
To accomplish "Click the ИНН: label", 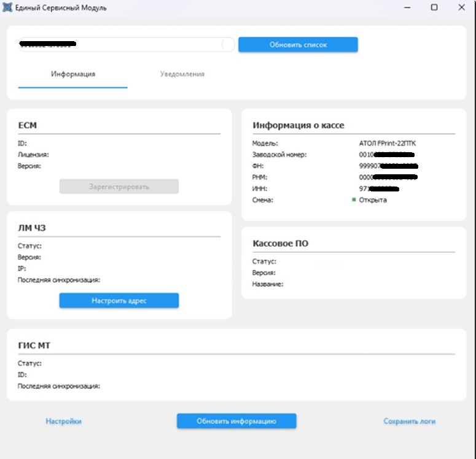I will (260, 189).
